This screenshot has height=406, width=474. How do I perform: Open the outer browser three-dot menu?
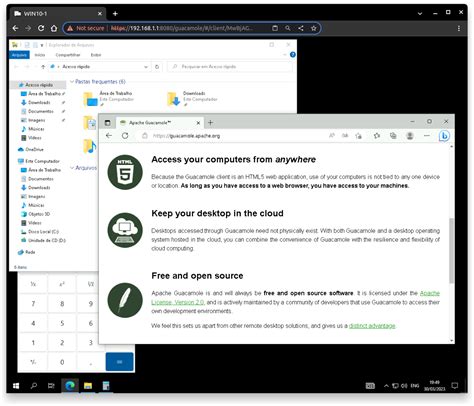(459, 28)
